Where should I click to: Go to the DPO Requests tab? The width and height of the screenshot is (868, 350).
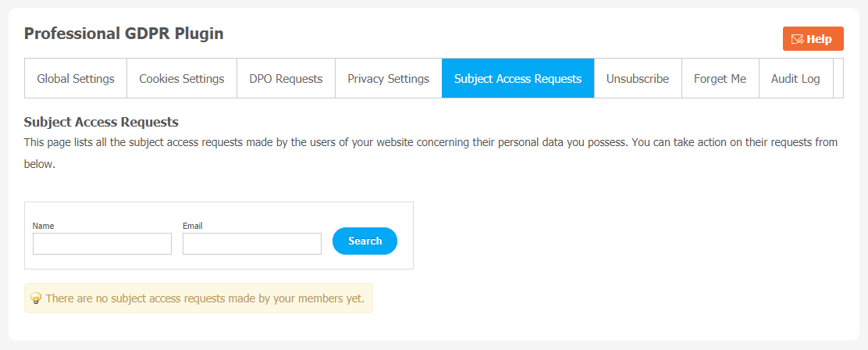coord(286,79)
